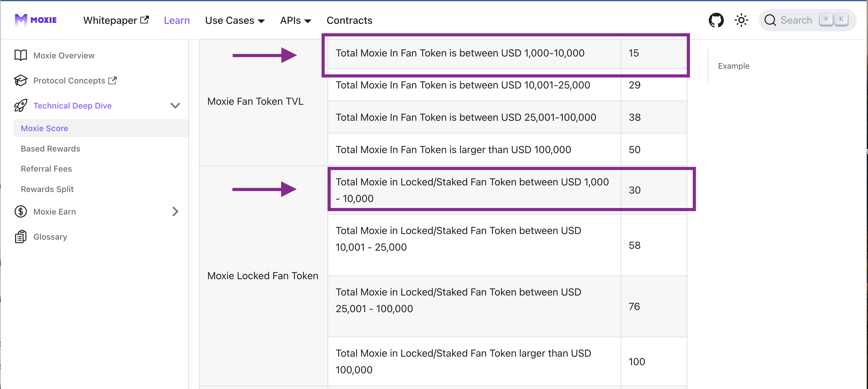The height and width of the screenshot is (389, 868).
Task: Click the score value 50
Action: click(634, 149)
